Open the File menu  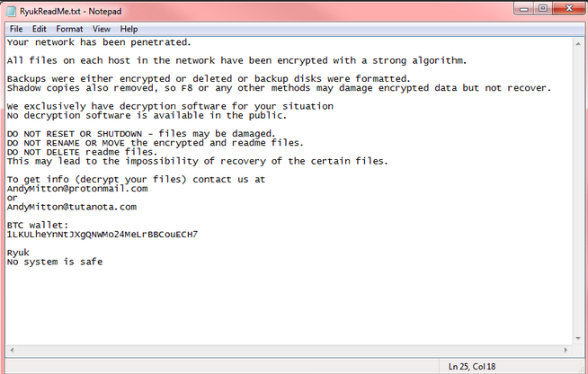16,29
